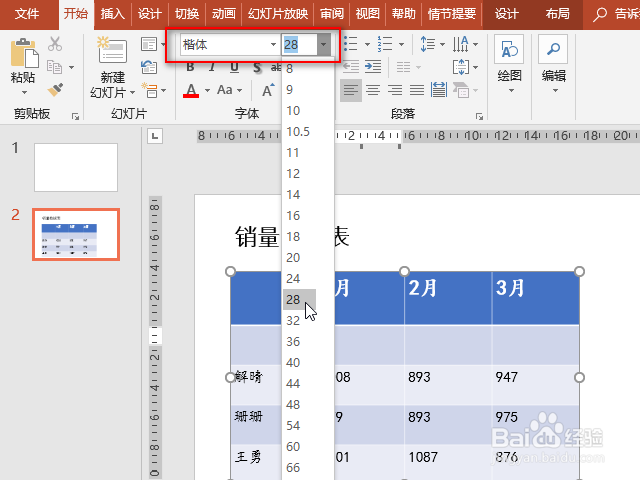This screenshot has width=640, height=480.
Task: Click the Drawing icon
Action: pyautogui.click(x=509, y=50)
